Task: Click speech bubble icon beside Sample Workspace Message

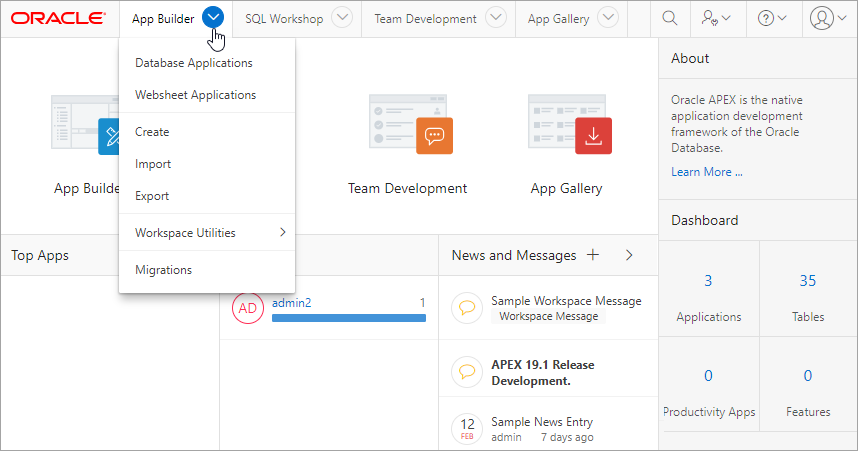Action: coord(467,308)
